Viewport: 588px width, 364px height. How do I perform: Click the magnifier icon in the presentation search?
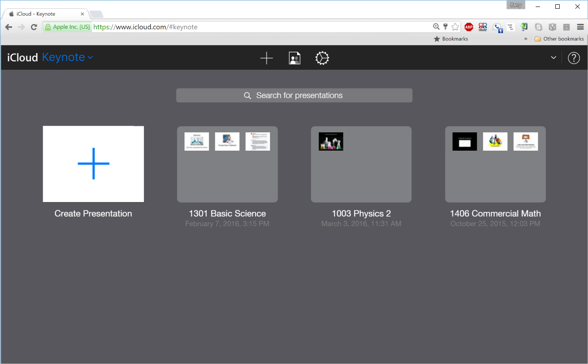[248, 96]
